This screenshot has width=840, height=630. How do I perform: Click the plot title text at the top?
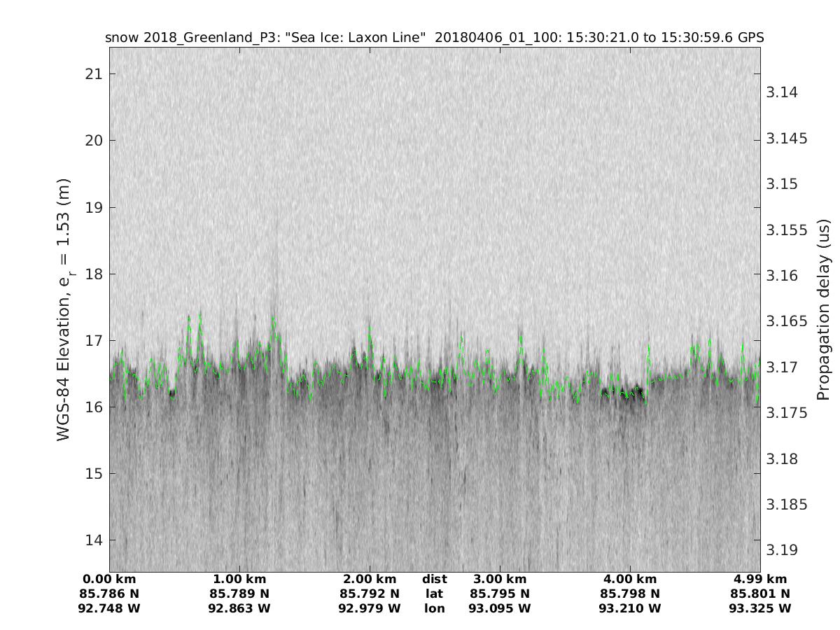pos(434,37)
